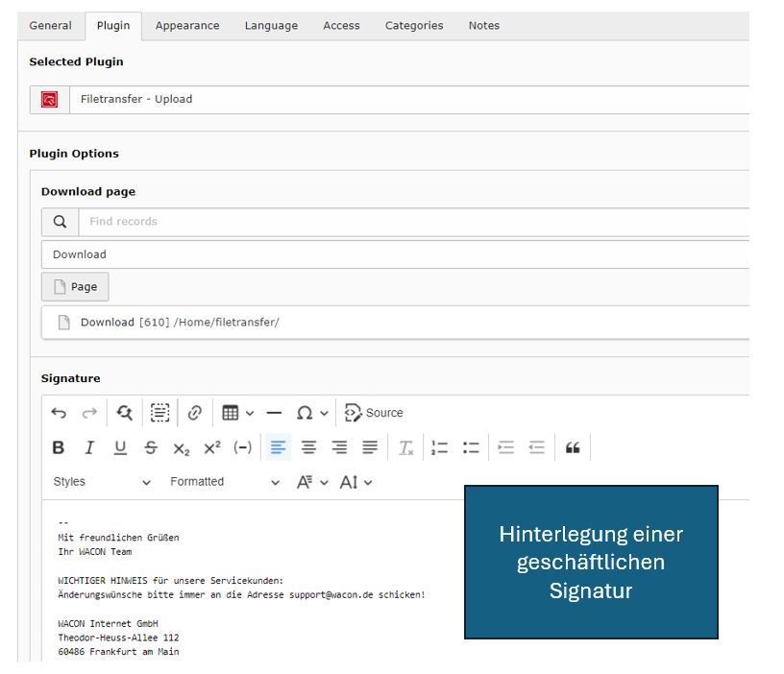784x674 pixels.
Task: Apply strikethrough formatting
Action: pyautogui.click(x=151, y=447)
